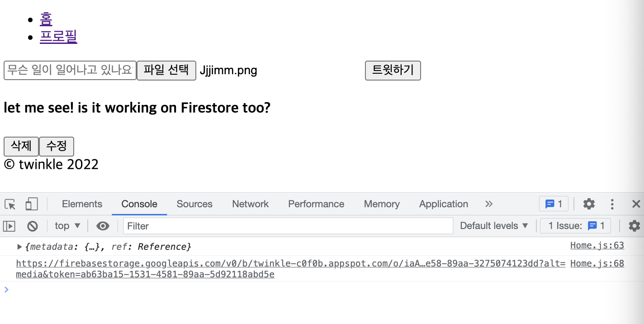
Task: Switch to the Elements tab
Action: click(x=82, y=204)
